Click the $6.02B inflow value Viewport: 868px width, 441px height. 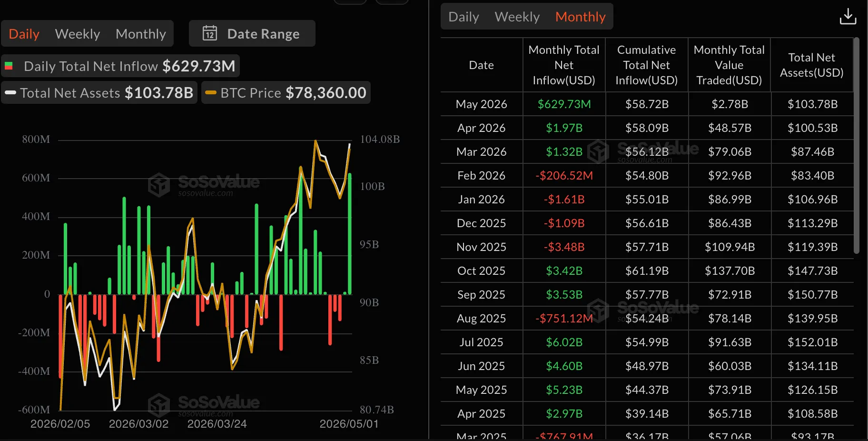pos(564,342)
